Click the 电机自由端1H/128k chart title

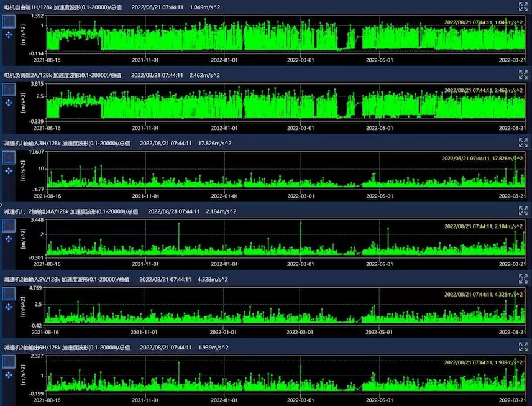coord(62,7)
